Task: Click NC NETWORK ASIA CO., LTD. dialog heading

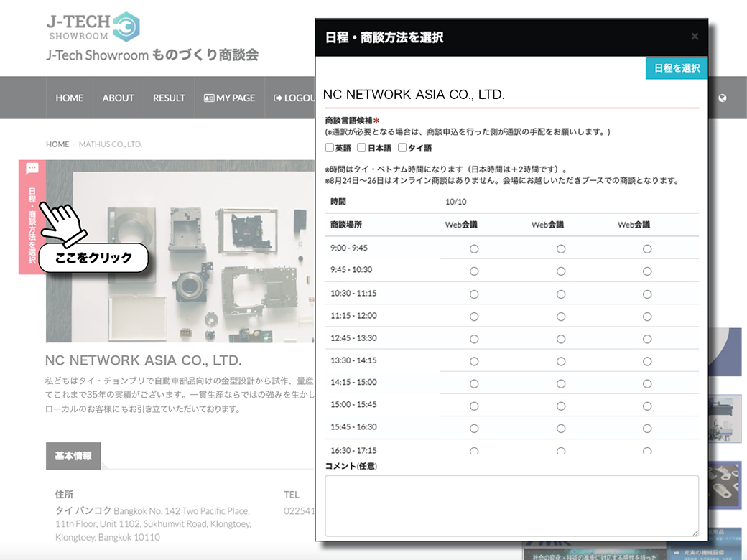Action: coord(414,95)
